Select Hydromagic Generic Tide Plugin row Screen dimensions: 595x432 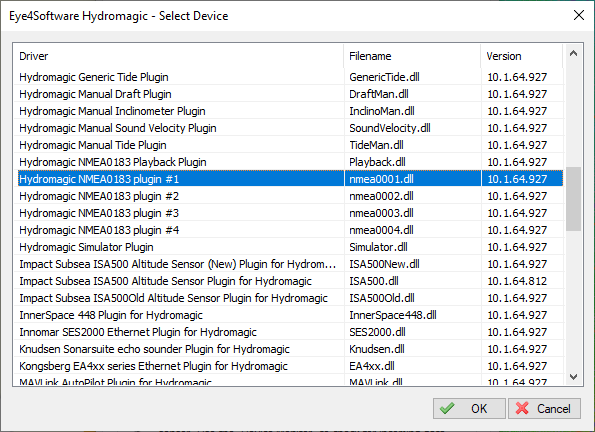click(x=291, y=77)
